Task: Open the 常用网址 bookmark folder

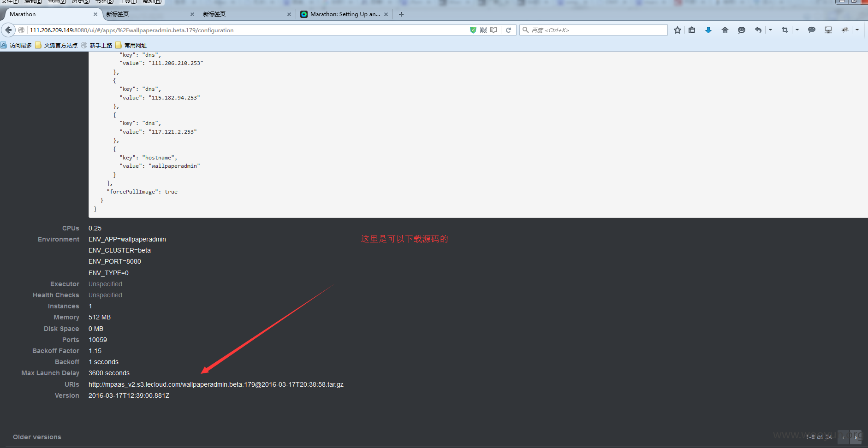Action: pyautogui.click(x=131, y=45)
